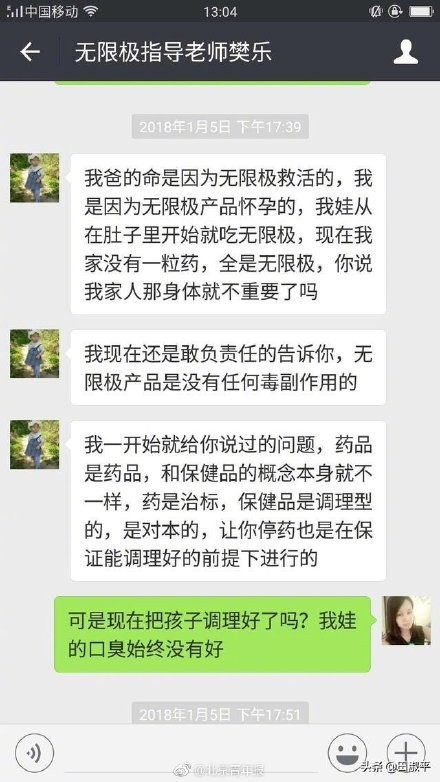440x782 pixels.
Task: Tap the Wi-Fi status icon
Action: [x=90, y=11]
